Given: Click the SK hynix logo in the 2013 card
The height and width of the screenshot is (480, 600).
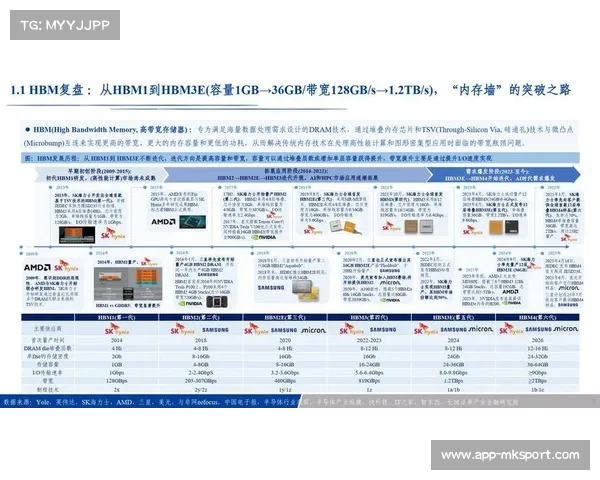Looking at the screenshot, I should pos(113,233).
